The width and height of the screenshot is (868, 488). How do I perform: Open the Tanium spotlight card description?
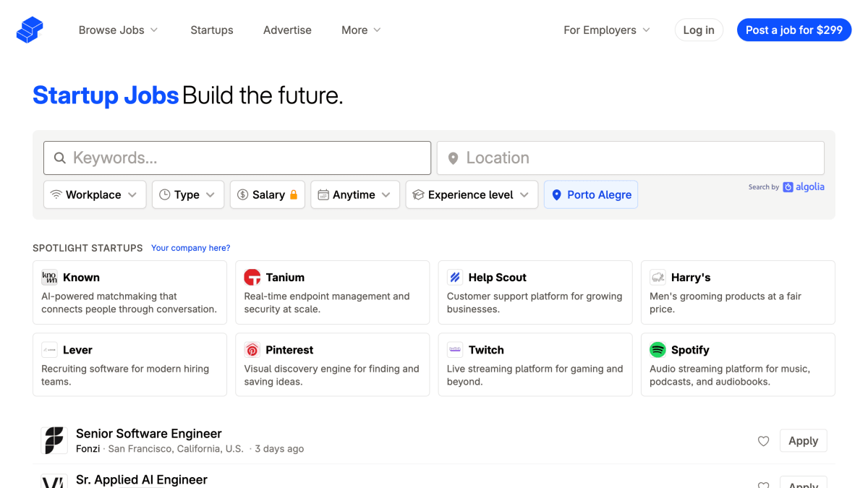point(327,303)
